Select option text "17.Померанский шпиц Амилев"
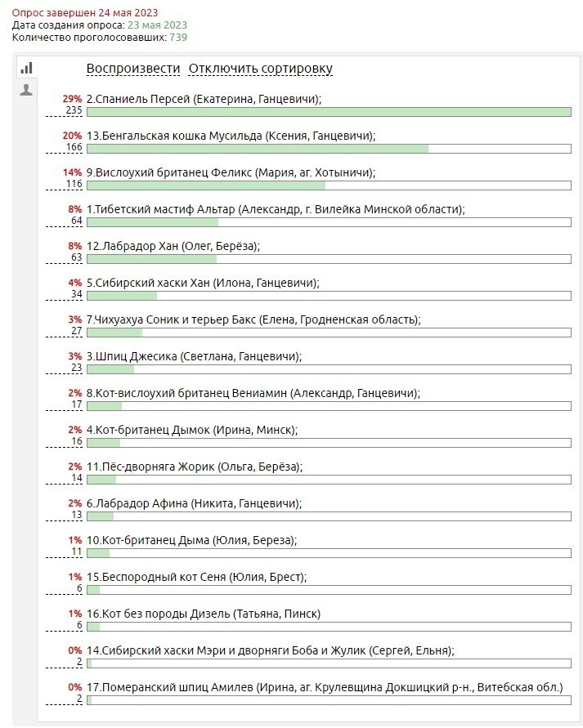The image size is (583, 728). pyautogui.click(x=169, y=686)
